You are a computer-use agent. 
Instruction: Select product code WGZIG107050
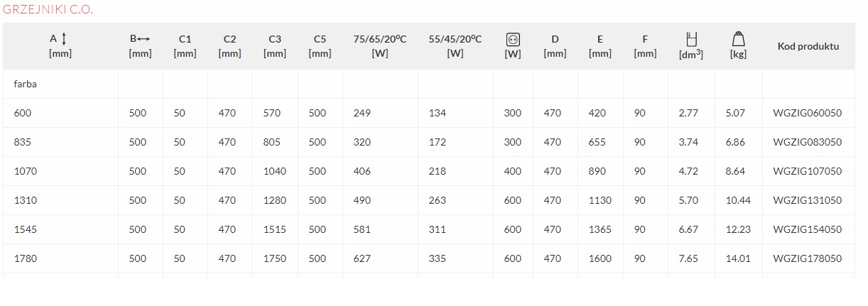click(808, 171)
